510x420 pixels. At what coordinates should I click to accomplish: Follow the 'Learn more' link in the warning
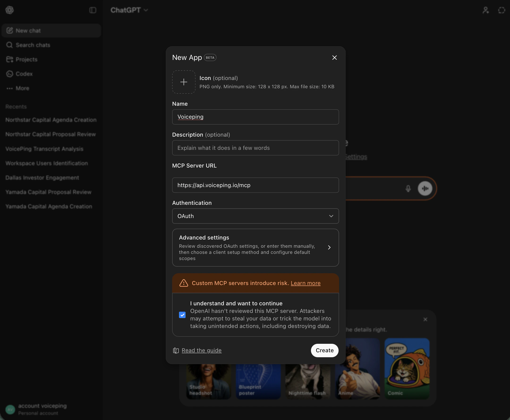pyautogui.click(x=306, y=283)
